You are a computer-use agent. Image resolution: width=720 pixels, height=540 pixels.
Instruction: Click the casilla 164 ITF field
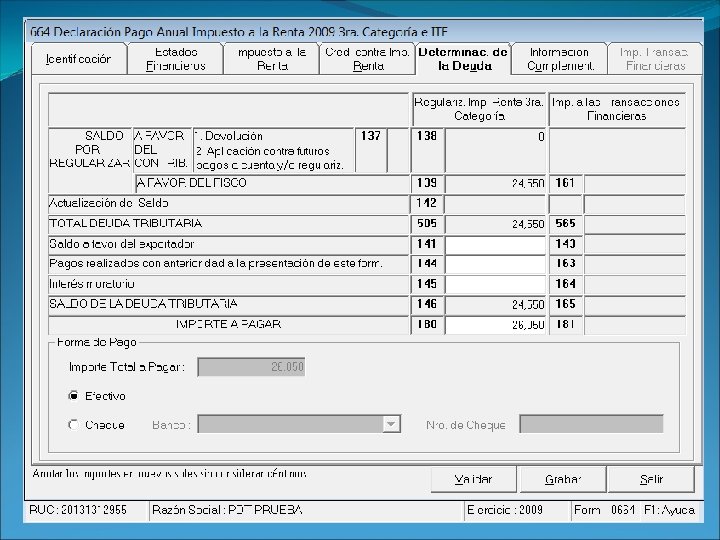635,285
